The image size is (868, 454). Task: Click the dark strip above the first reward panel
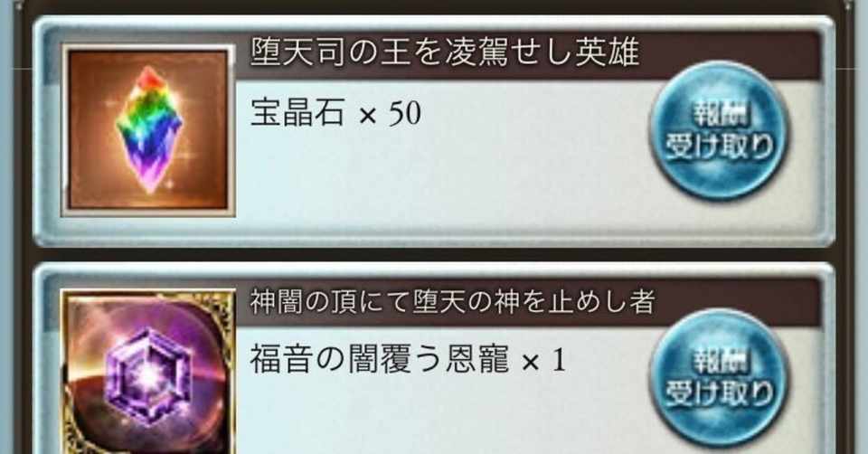click(434, 6)
